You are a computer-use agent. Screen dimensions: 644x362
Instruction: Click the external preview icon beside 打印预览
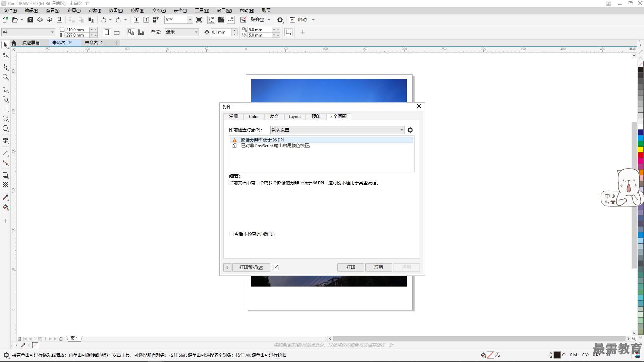pyautogui.click(x=276, y=267)
